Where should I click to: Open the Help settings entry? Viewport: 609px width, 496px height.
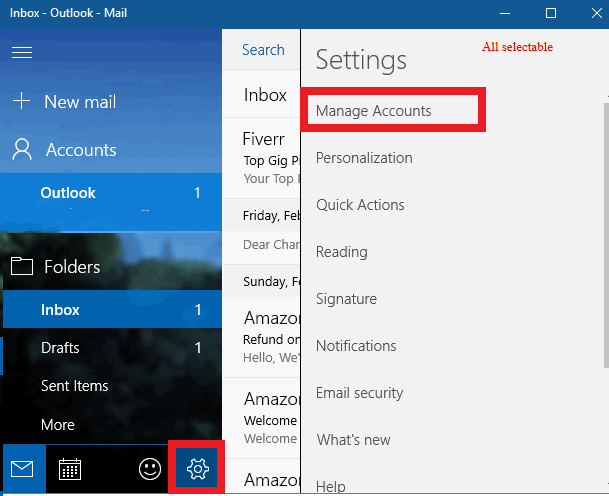(x=331, y=486)
